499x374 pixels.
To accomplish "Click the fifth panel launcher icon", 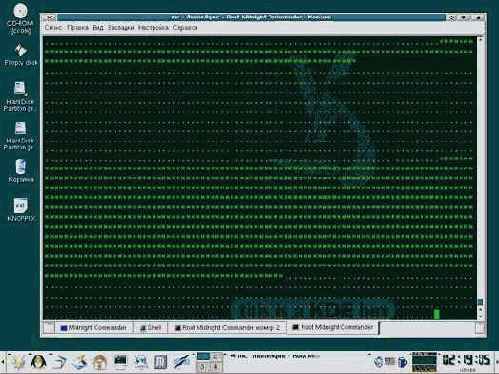I will click(x=99, y=361).
